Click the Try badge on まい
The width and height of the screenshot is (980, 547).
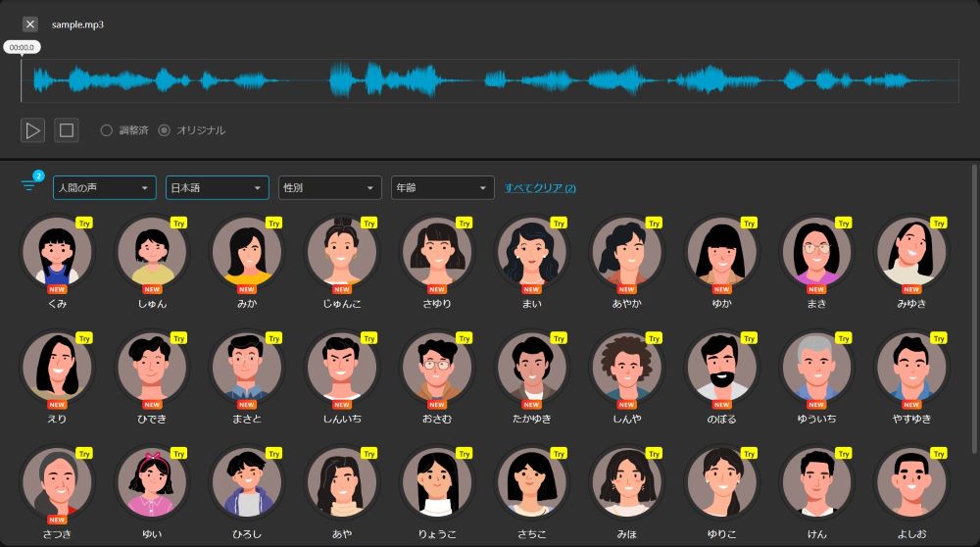click(x=560, y=224)
